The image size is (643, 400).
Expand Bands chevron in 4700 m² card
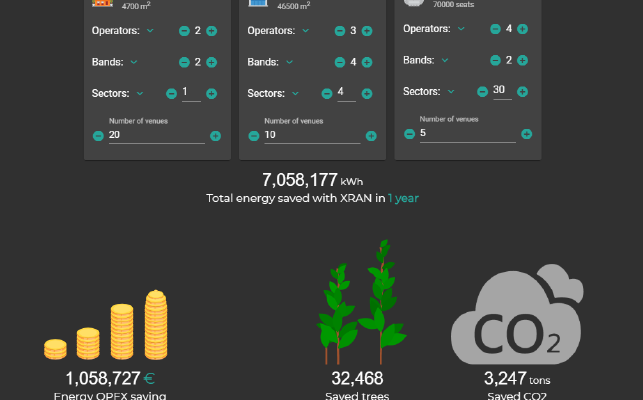click(x=134, y=62)
